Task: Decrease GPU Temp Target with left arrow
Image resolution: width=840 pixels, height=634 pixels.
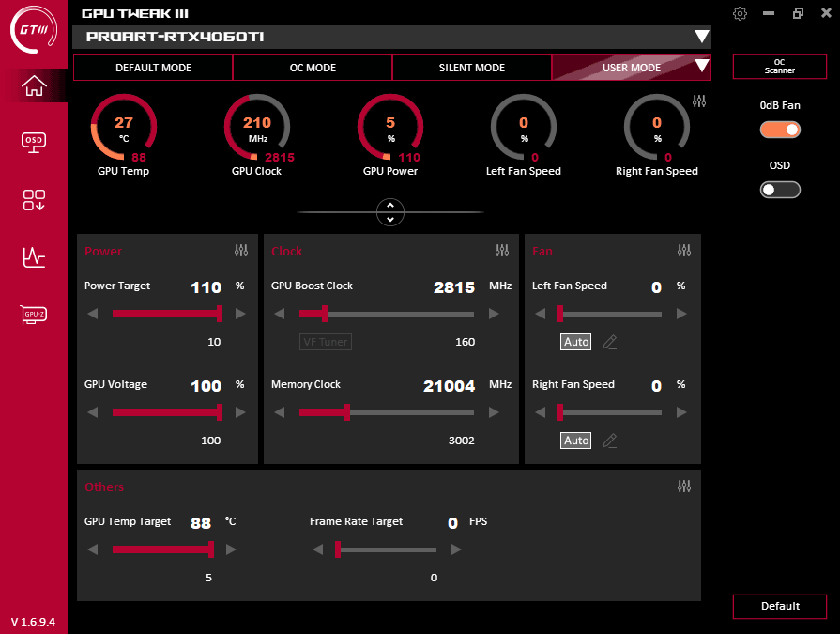Action: [x=93, y=549]
